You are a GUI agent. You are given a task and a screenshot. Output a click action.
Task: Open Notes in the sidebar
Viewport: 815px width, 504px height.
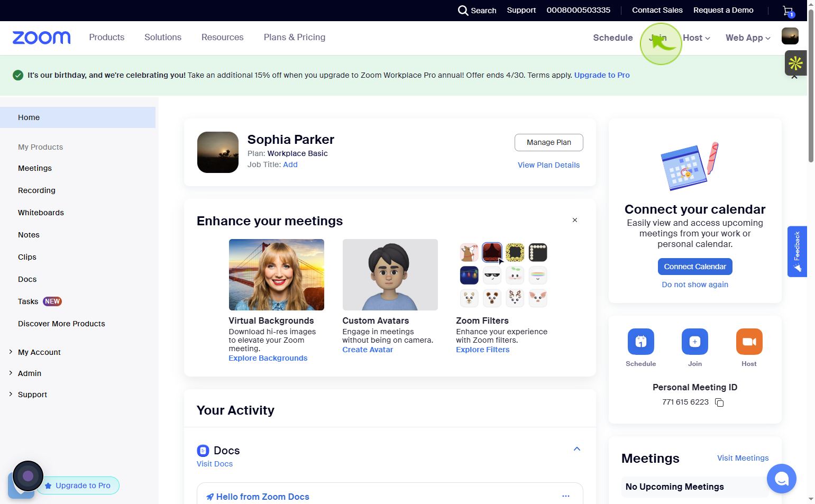pos(29,235)
